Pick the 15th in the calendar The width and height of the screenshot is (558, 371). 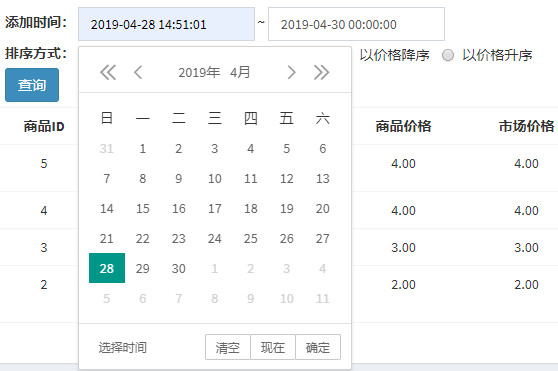pyautogui.click(x=143, y=208)
